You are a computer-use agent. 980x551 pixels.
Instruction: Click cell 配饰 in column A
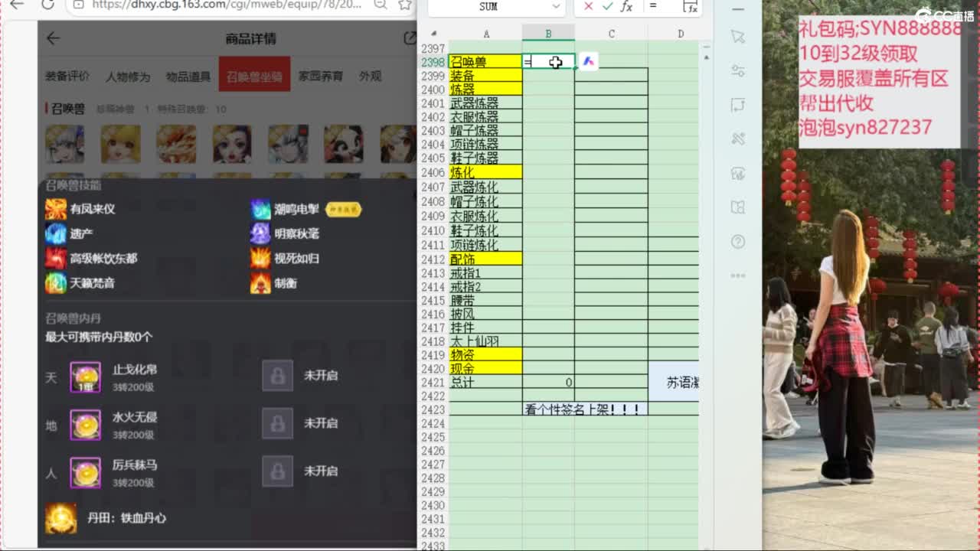485,259
